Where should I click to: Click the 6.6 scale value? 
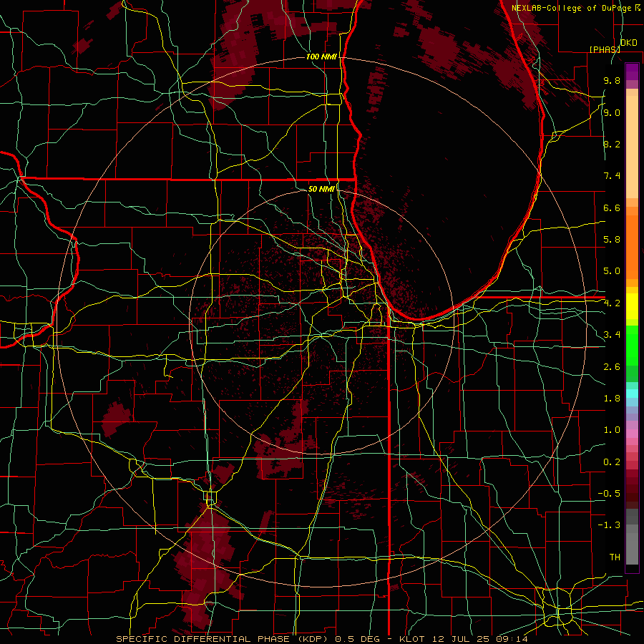click(612, 208)
